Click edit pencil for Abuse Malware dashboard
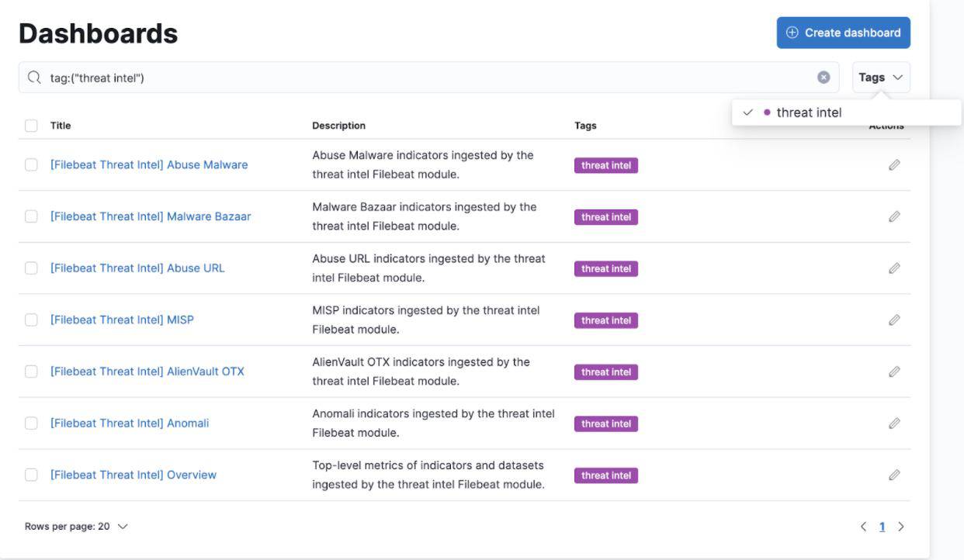Screen dimensions: 964x560 pyautogui.click(x=894, y=165)
